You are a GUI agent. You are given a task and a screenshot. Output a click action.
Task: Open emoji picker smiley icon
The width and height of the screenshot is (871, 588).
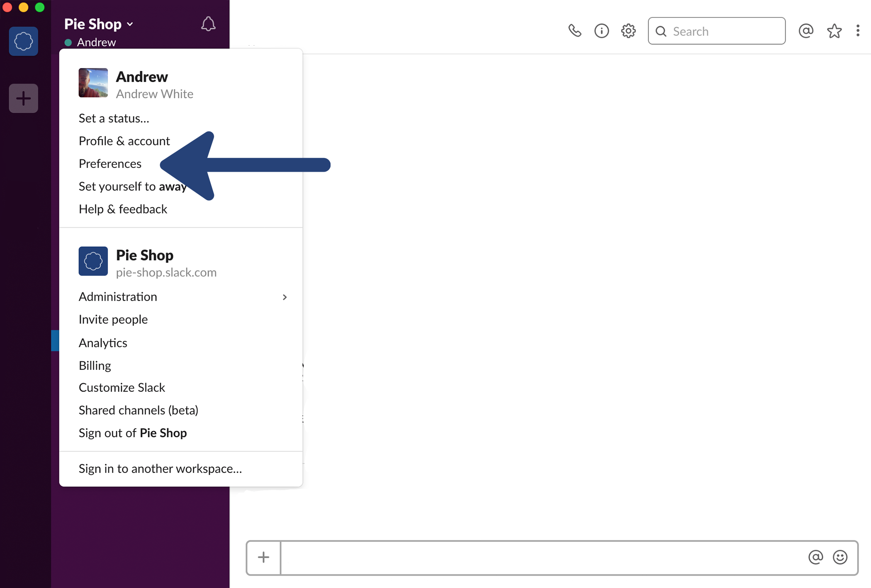click(x=840, y=557)
